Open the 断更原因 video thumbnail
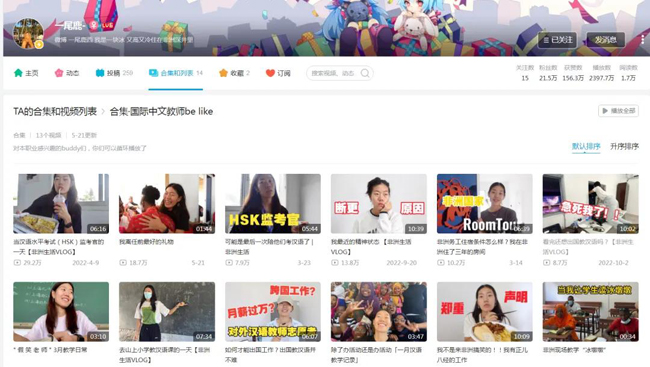This screenshot has height=367, width=650. pyautogui.click(x=378, y=204)
